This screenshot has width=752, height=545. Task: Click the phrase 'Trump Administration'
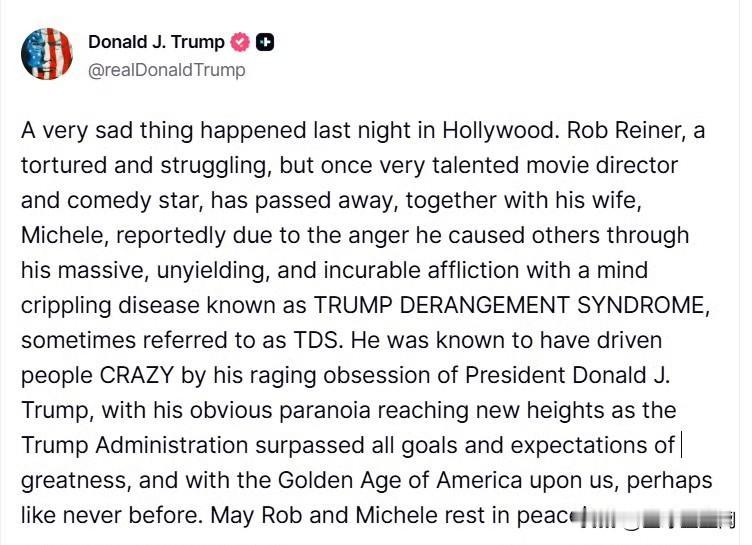click(x=134, y=445)
